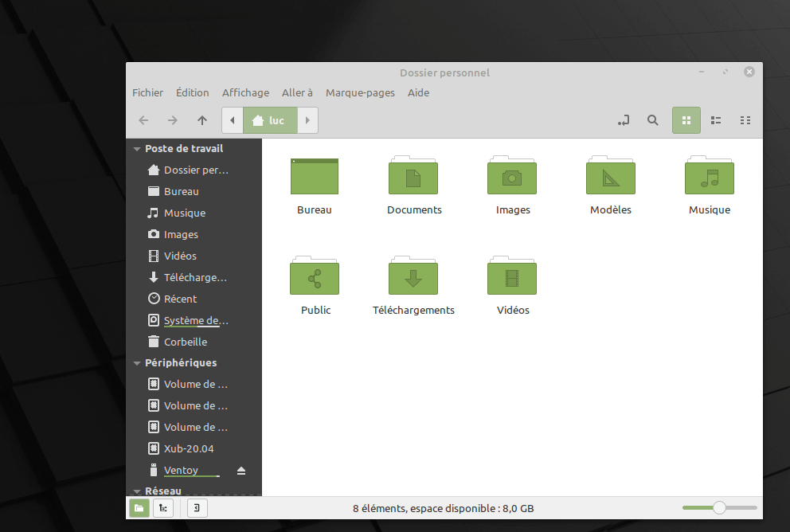This screenshot has height=532, width=790.
Task: Collapse the Poste de travail section
Action: (137, 149)
